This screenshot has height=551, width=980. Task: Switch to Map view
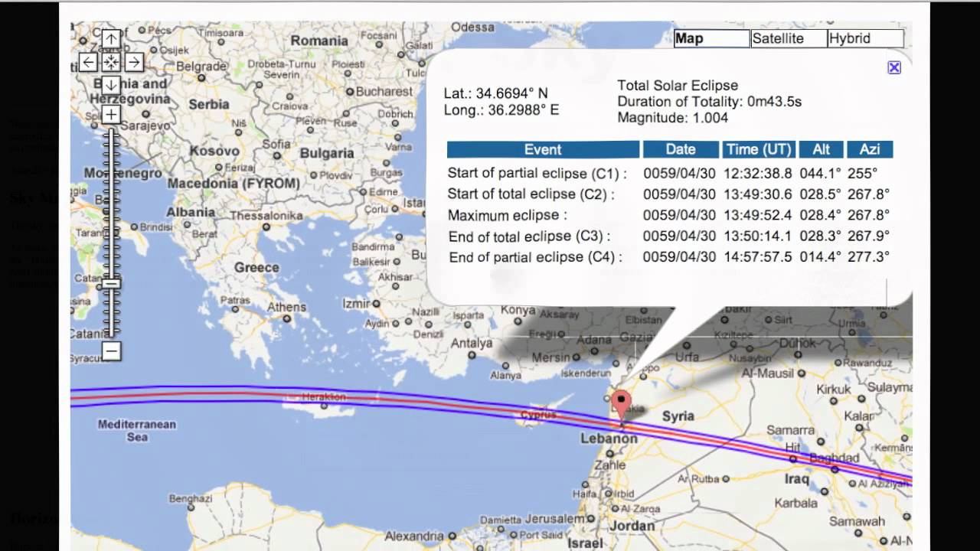coord(712,38)
